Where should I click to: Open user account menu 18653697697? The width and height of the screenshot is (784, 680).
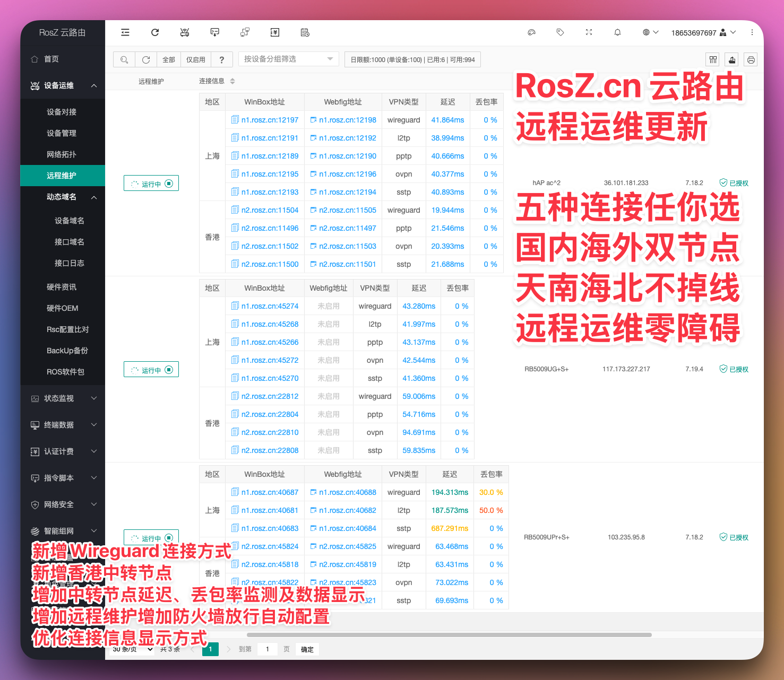tap(703, 32)
